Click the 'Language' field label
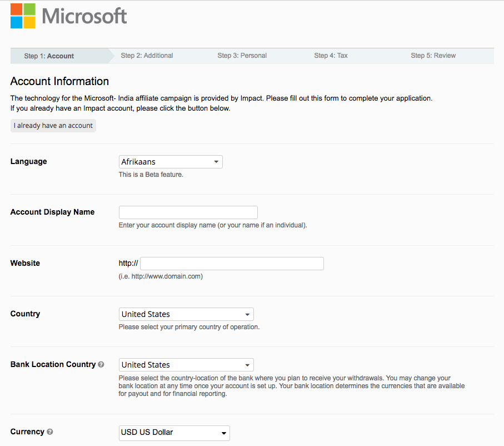 [28, 161]
